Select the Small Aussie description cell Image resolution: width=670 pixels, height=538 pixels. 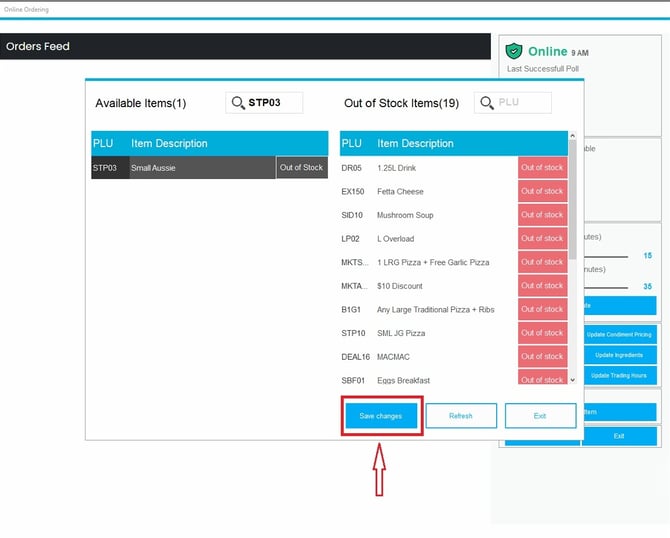[203, 168]
